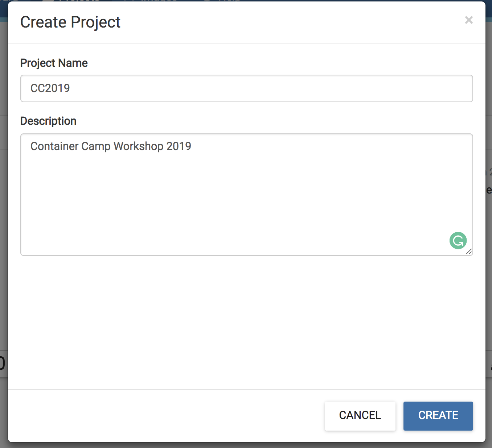This screenshot has height=448, width=492.
Task: Click inside the Description text area
Action: tap(247, 195)
